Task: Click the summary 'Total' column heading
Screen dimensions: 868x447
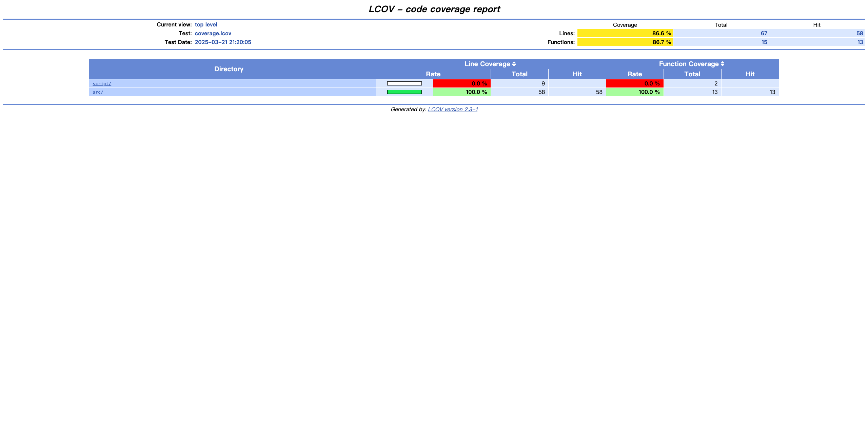Action: click(x=721, y=25)
